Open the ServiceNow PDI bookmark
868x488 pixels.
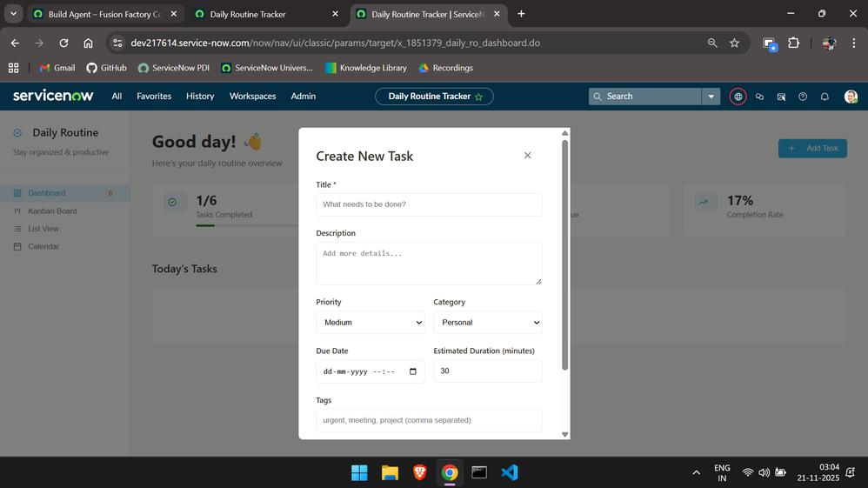tap(174, 68)
